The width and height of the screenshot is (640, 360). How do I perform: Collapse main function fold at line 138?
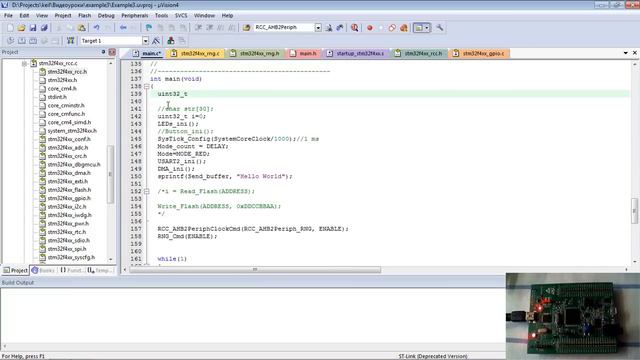147,87
